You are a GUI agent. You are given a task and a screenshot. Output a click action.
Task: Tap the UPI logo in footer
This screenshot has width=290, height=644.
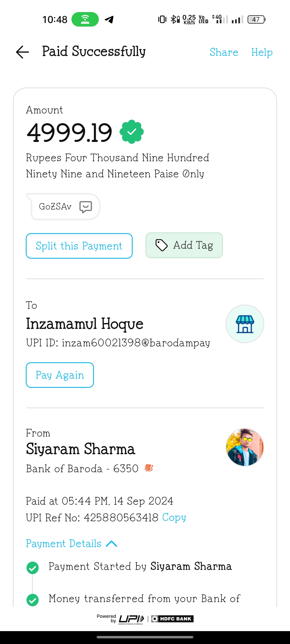tap(131, 619)
